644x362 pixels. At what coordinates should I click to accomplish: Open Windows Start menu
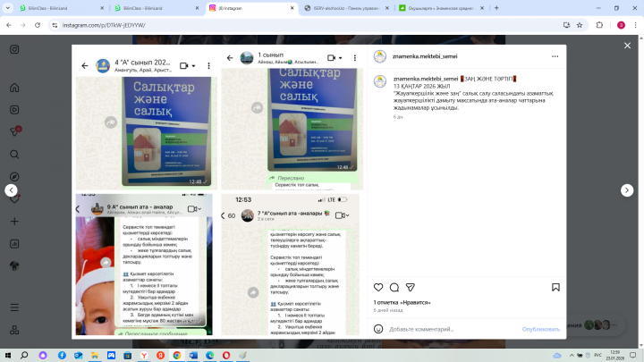tap(8, 355)
